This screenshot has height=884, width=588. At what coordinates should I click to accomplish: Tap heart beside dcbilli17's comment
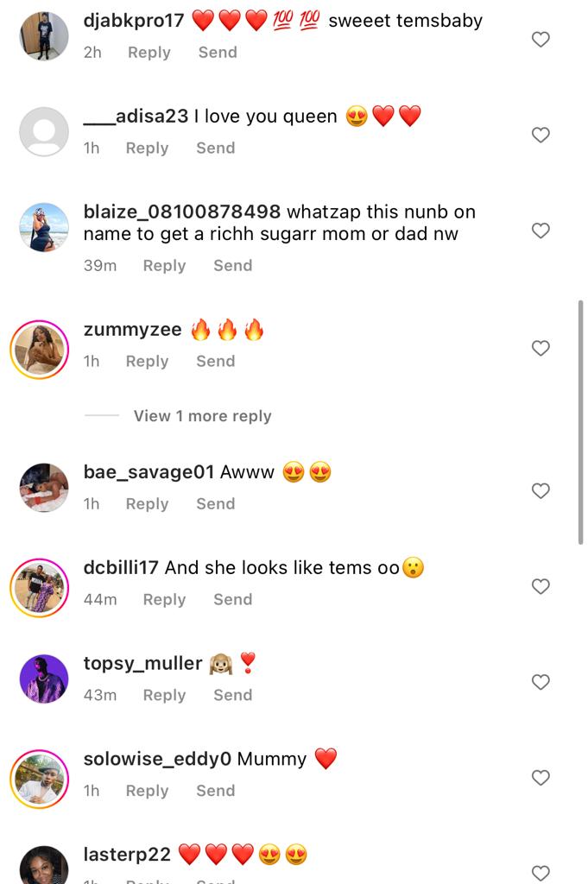(541, 587)
